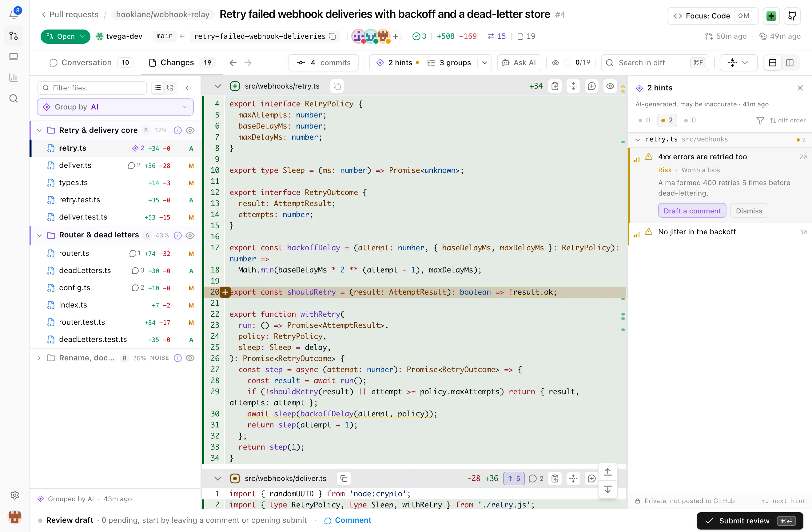
Task: Click add line comment plus at line 20
Action: coord(225,292)
